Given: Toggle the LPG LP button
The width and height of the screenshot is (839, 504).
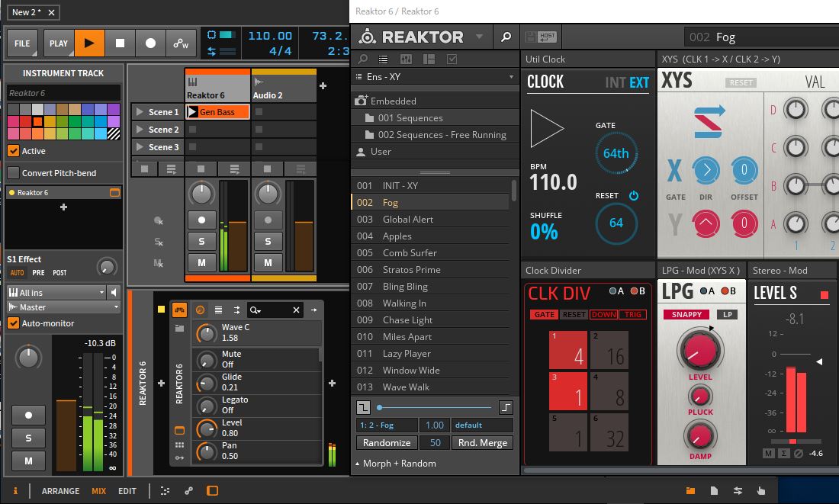Looking at the screenshot, I should click(727, 315).
